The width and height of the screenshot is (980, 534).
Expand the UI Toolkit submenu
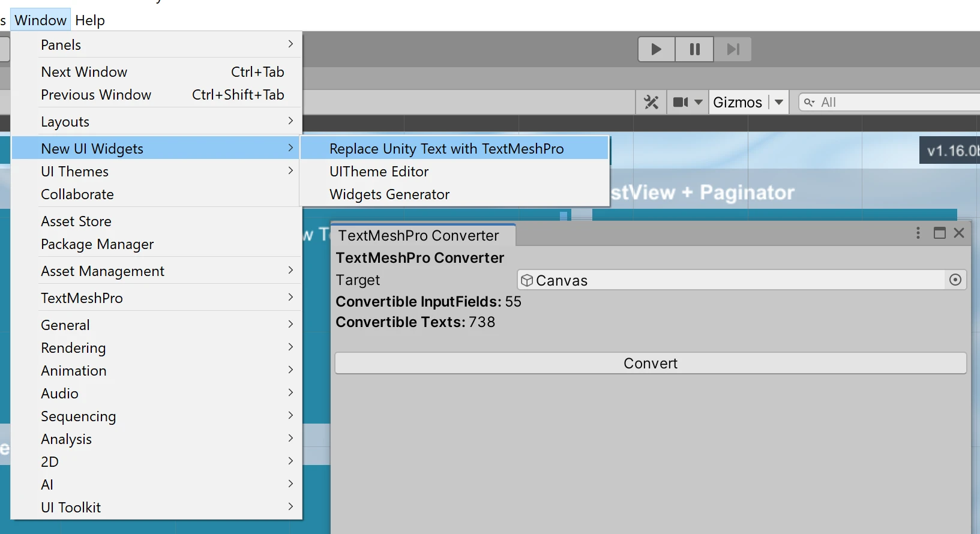pyautogui.click(x=157, y=508)
